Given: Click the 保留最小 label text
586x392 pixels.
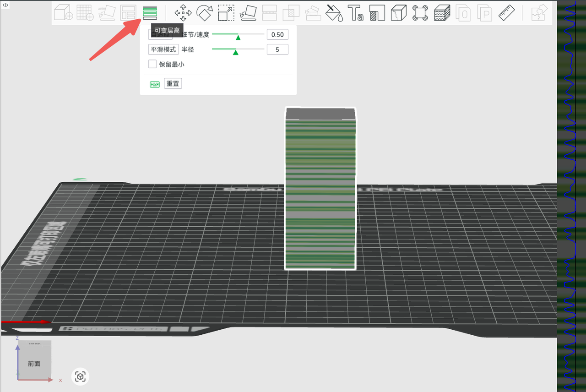Looking at the screenshot, I should [172, 64].
